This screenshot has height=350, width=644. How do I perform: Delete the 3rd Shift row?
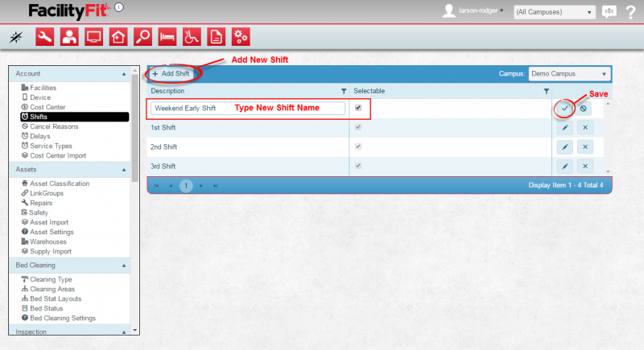[584, 166]
